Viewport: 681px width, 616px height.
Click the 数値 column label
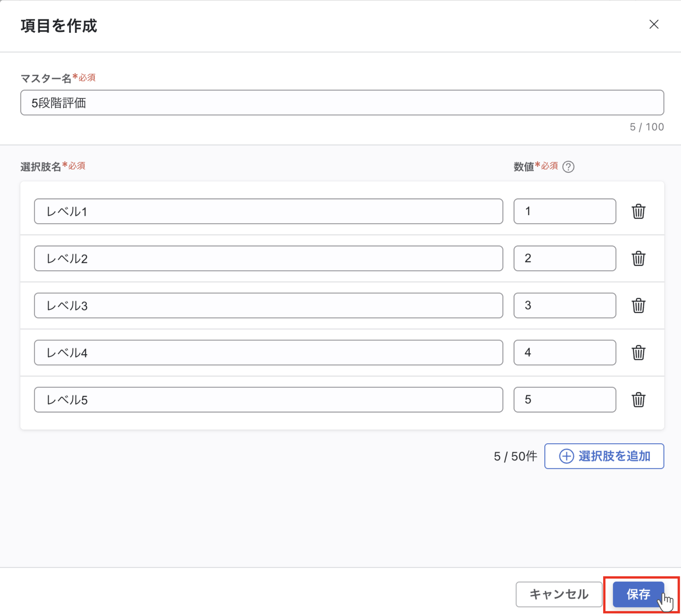coord(524,167)
